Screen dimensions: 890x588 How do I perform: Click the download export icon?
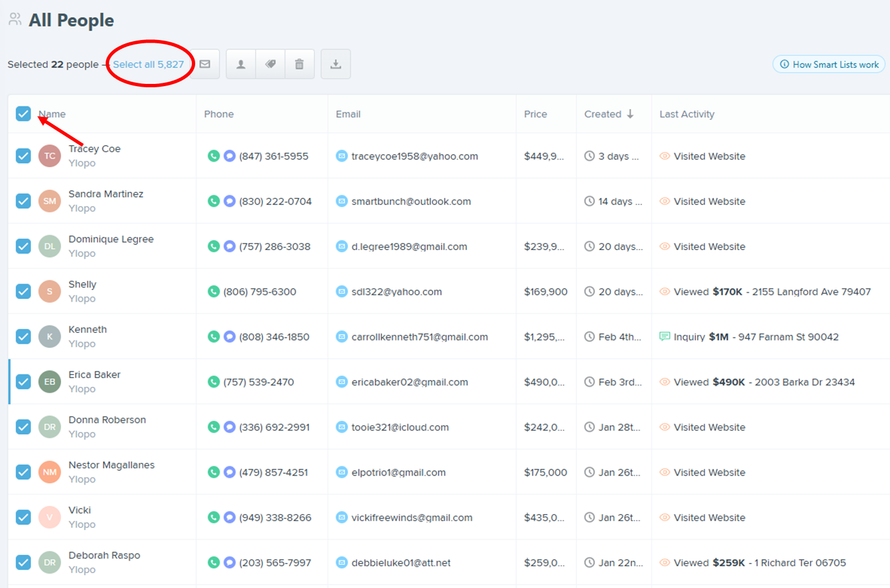tap(336, 64)
